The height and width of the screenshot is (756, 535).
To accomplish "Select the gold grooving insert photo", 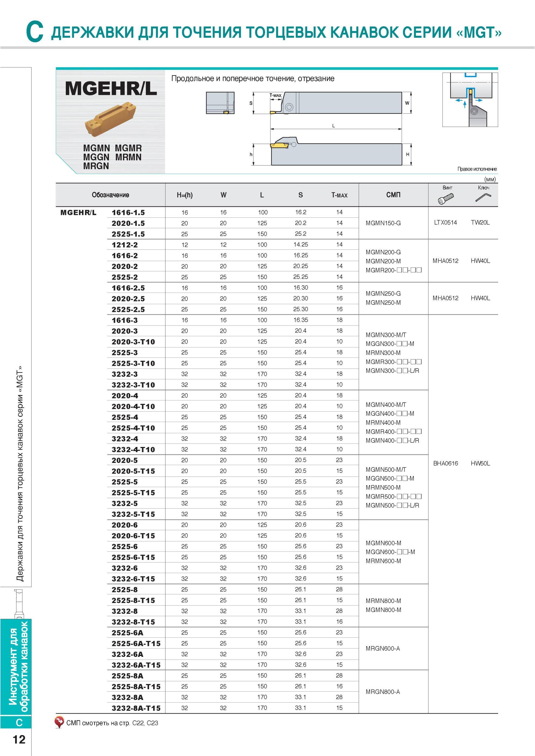I will pos(110,120).
